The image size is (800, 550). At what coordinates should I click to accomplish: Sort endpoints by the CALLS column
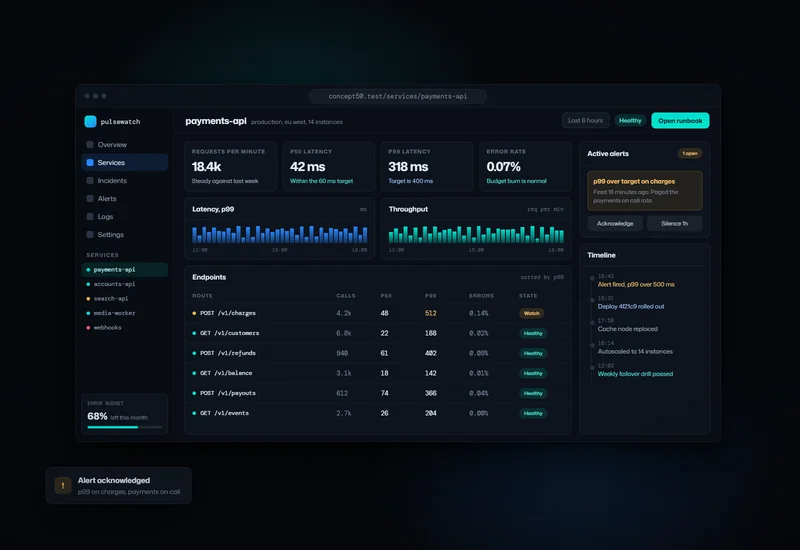(x=345, y=296)
